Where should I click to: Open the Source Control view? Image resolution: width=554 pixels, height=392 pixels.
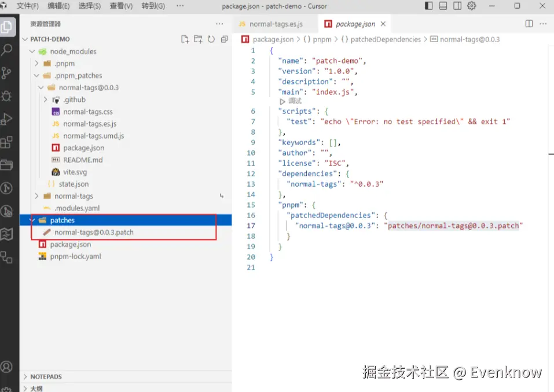(6, 73)
